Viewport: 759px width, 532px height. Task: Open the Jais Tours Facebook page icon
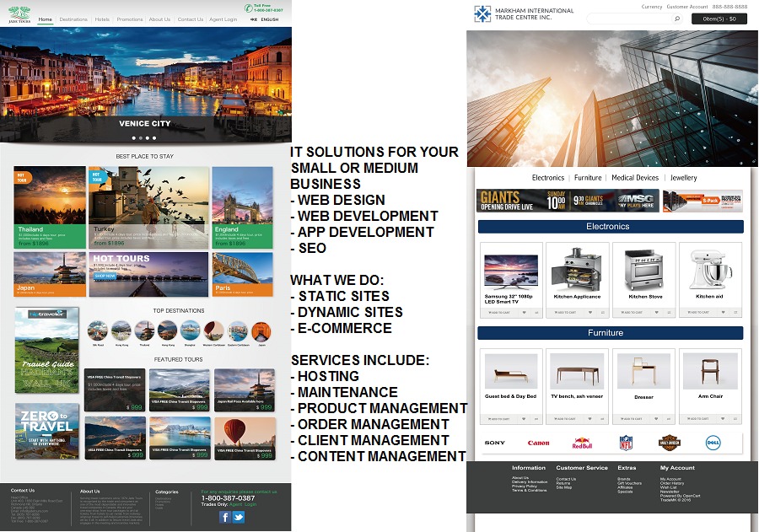point(224,517)
